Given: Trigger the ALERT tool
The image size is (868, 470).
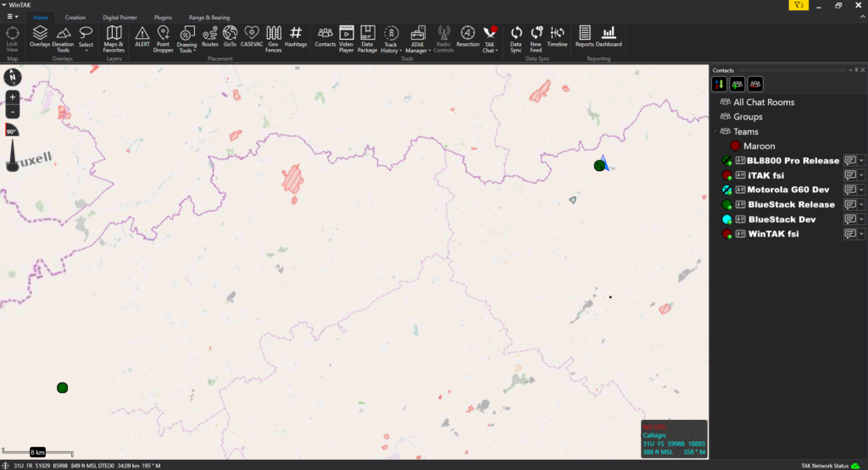Looking at the screenshot, I should click(142, 37).
